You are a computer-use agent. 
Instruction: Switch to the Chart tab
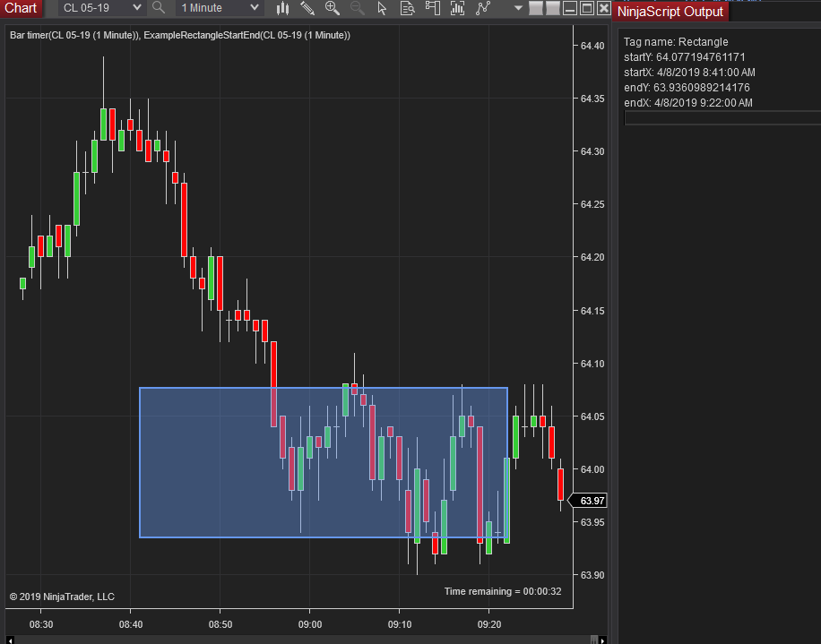tap(21, 8)
